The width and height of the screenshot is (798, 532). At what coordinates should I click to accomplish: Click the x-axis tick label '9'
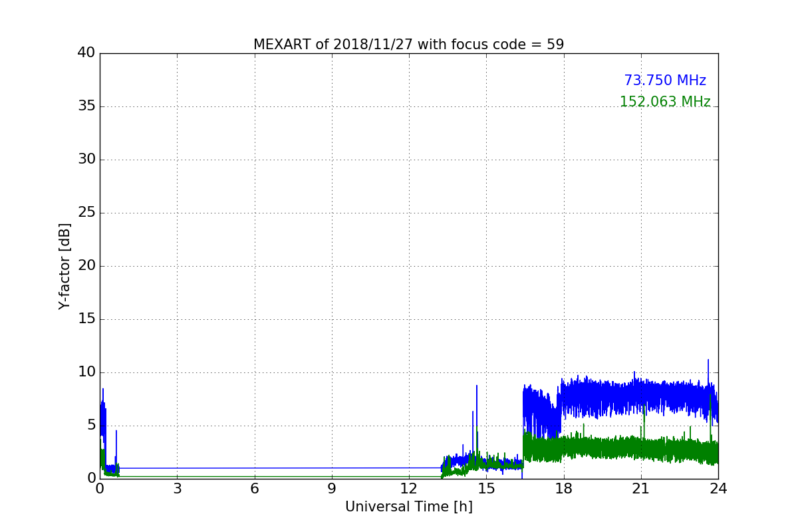332,489
